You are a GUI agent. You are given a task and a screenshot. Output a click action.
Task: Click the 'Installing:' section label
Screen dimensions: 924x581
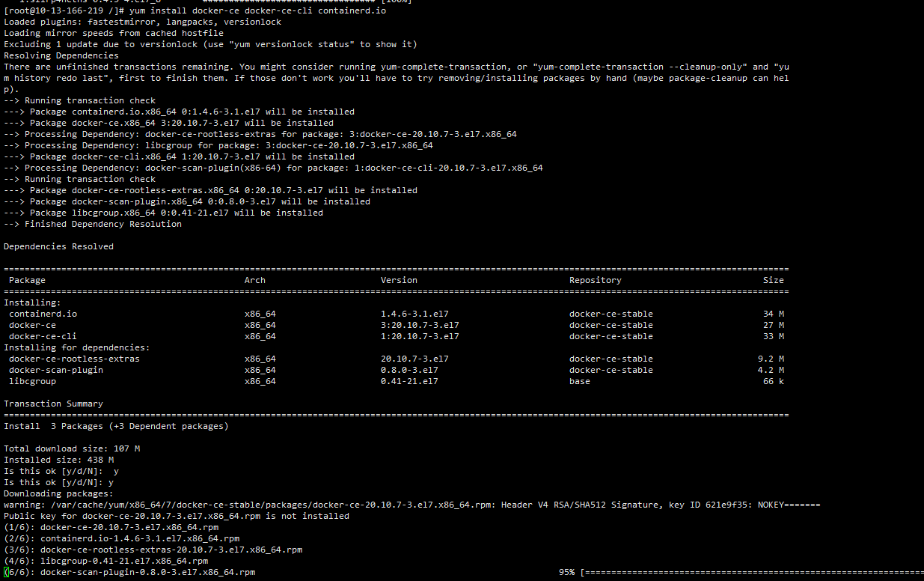point(32,302)
